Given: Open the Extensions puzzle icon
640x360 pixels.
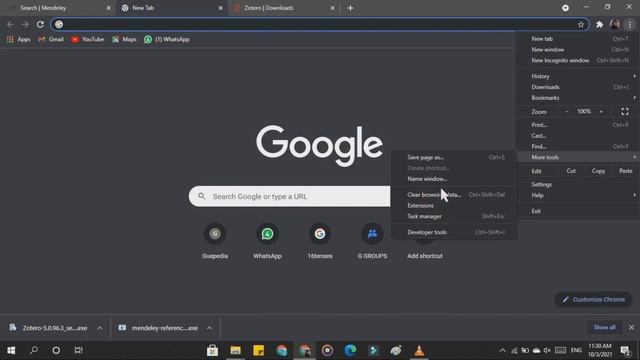Looking at the screenshot, I should click(x=600, y=24).
